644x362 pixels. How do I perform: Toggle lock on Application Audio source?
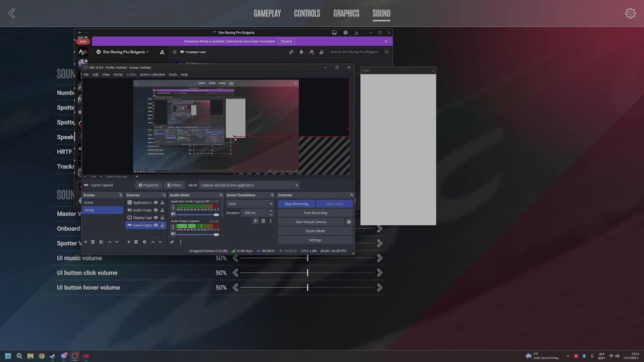[x=162, y=203]
